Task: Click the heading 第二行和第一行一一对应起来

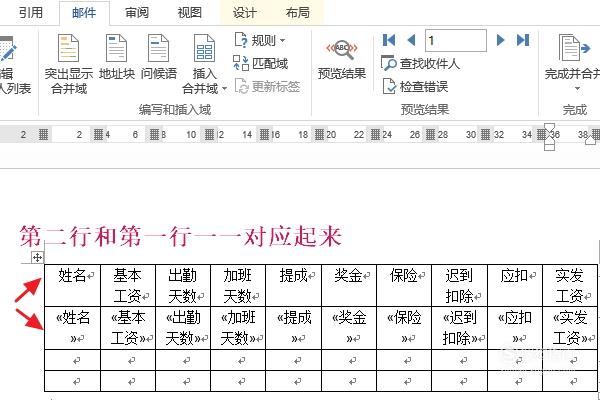Action: click(x=180, y=236)
